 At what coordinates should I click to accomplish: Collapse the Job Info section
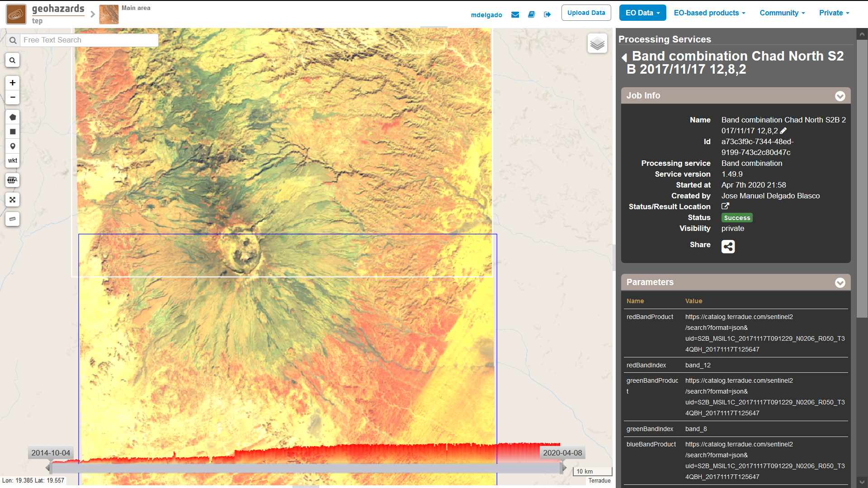(x=840, y=96)
